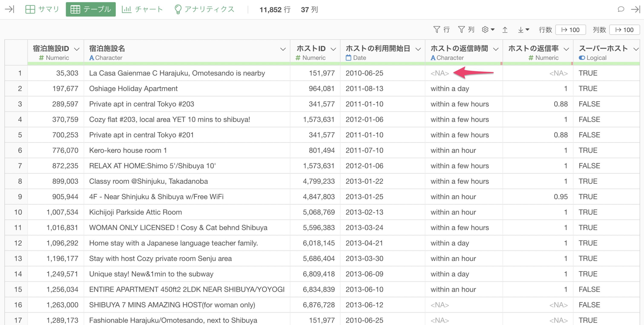644x325 pixels.
Task: Click the 行数 100 input field
Action: (x=570, y=30)
